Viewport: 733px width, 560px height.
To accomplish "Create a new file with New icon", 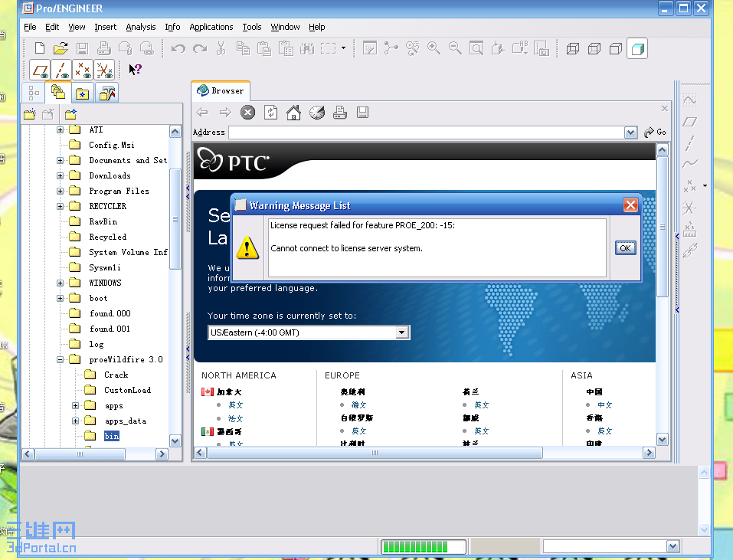I will 40,48.
